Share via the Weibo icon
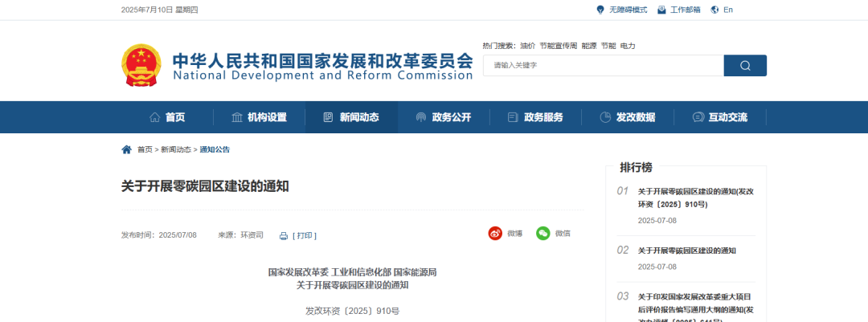 click(x=495, y=234)
